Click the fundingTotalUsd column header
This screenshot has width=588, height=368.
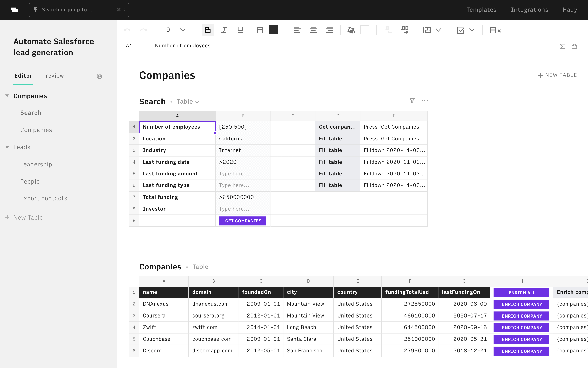pyautogui.click(x=410, y=292)
